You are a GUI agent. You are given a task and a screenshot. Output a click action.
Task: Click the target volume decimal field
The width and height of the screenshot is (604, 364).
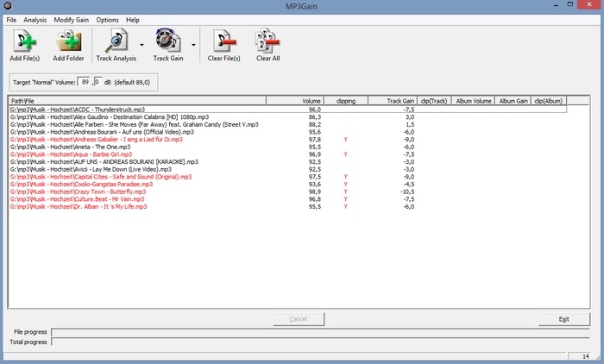coord(98,82)
